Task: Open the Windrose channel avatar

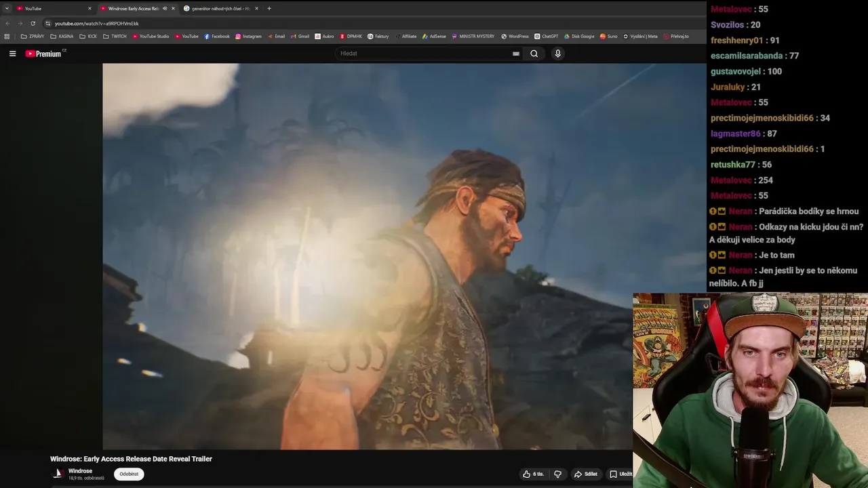Action: click(58, 474)
